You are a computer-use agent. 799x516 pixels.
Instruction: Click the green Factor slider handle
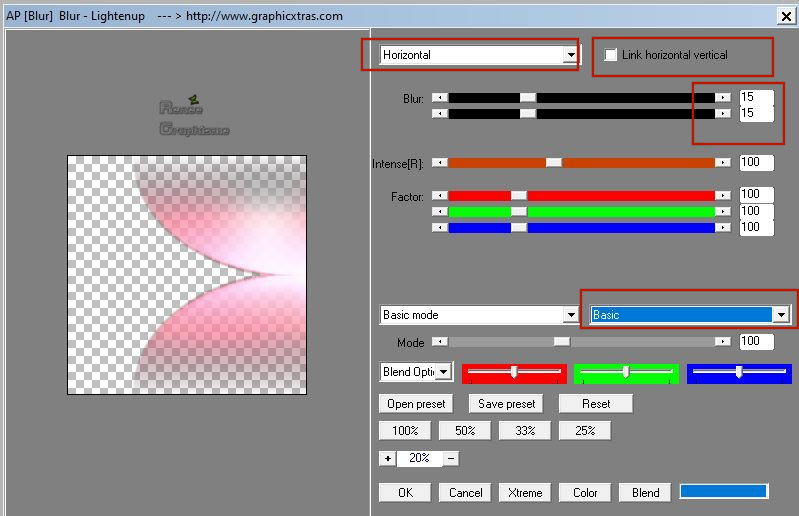(519, 211)
